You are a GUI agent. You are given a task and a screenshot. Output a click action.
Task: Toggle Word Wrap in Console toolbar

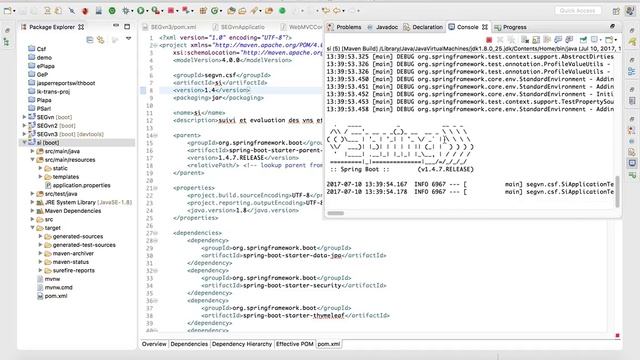click(x=547, y=40)
